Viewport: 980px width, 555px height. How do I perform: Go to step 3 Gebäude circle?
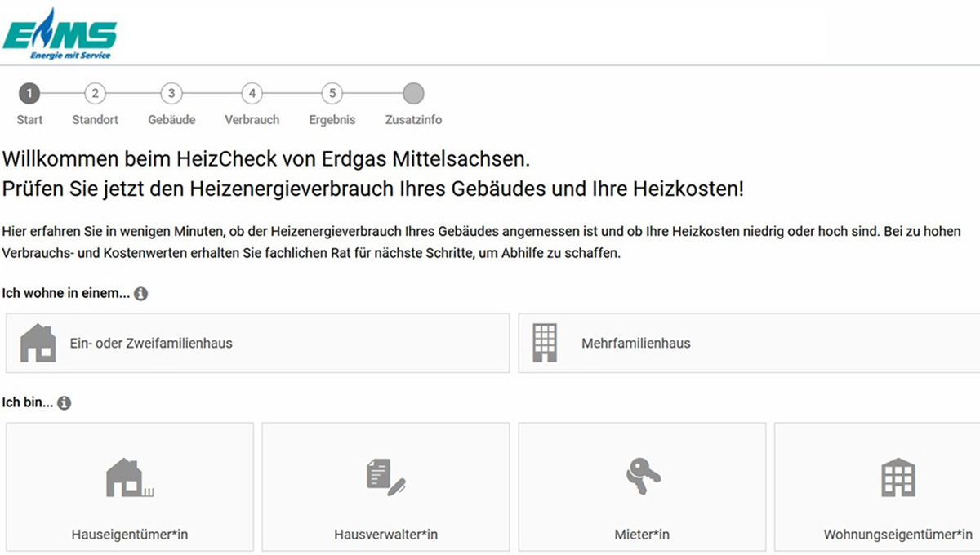click(x=171, y=93)
